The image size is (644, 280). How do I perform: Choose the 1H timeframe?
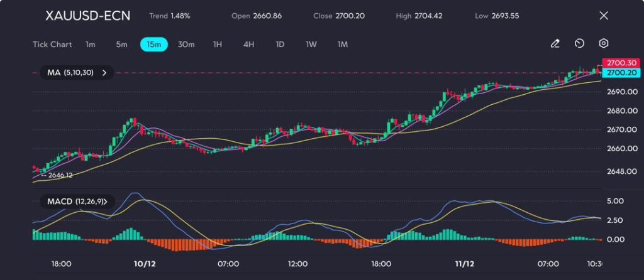coord(218,45)
